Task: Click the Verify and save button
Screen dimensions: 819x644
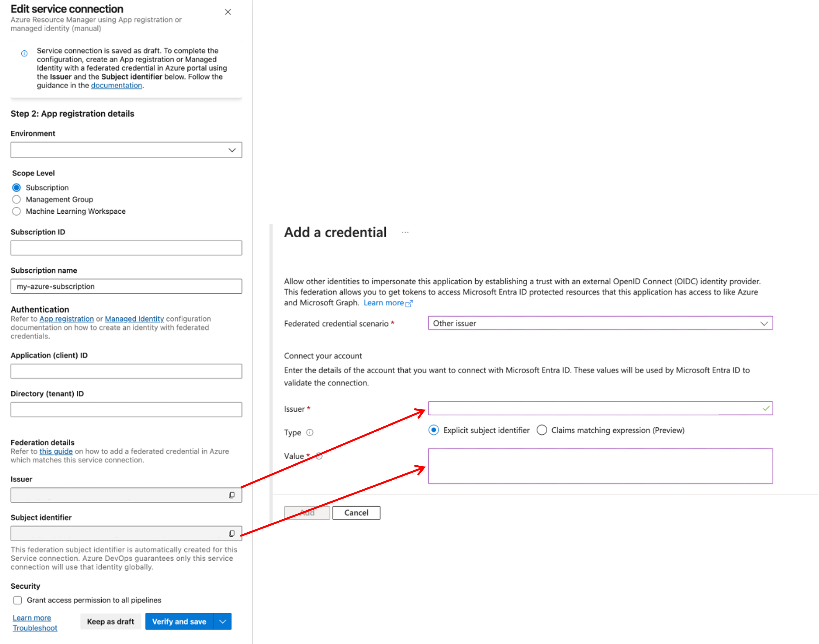Action: [179, 621]
